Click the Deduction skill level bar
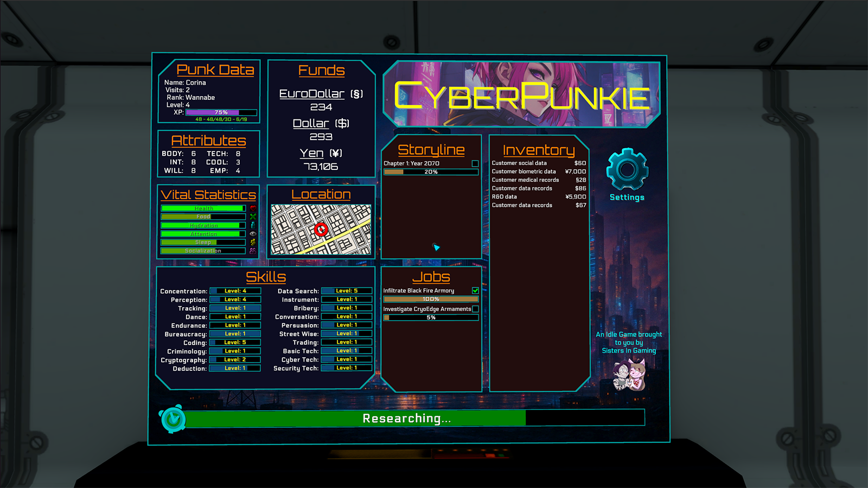This screenshot has height=488, width=868. (x=235, y=369)
